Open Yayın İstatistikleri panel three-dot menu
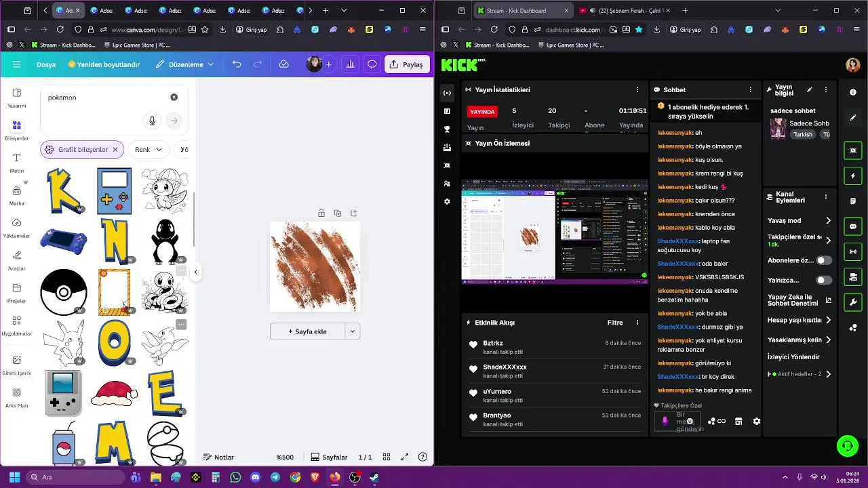 pyautogui.click(x=637, y=89)
